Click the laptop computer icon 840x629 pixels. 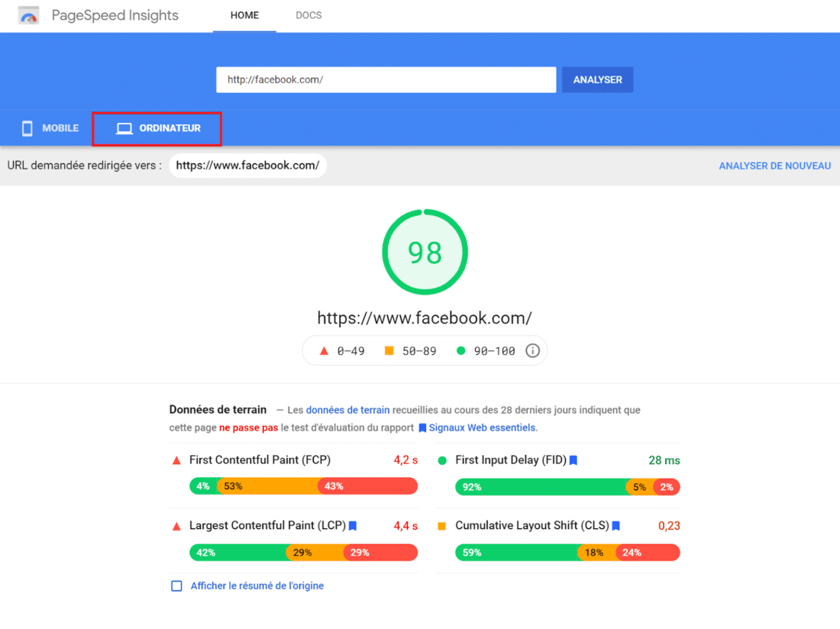click(124, 128)
